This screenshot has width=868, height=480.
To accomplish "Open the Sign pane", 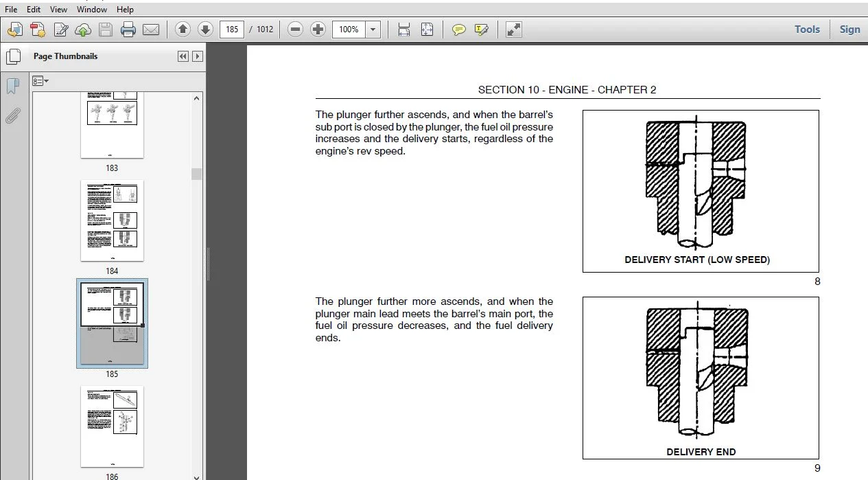I will pos(849,30).
